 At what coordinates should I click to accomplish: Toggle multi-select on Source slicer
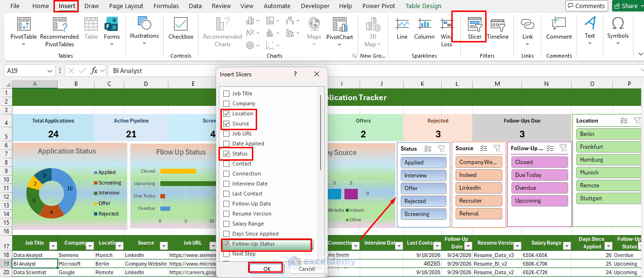tap(484, 148)
